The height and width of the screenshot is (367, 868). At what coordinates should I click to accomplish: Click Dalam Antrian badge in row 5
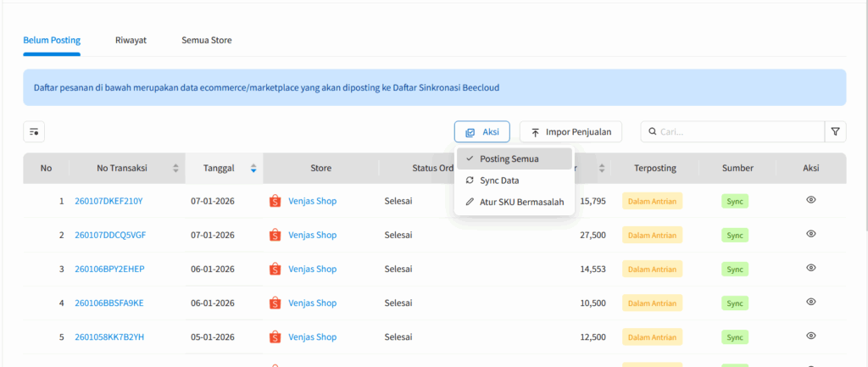pyautogui.click(x=652, y=336)
